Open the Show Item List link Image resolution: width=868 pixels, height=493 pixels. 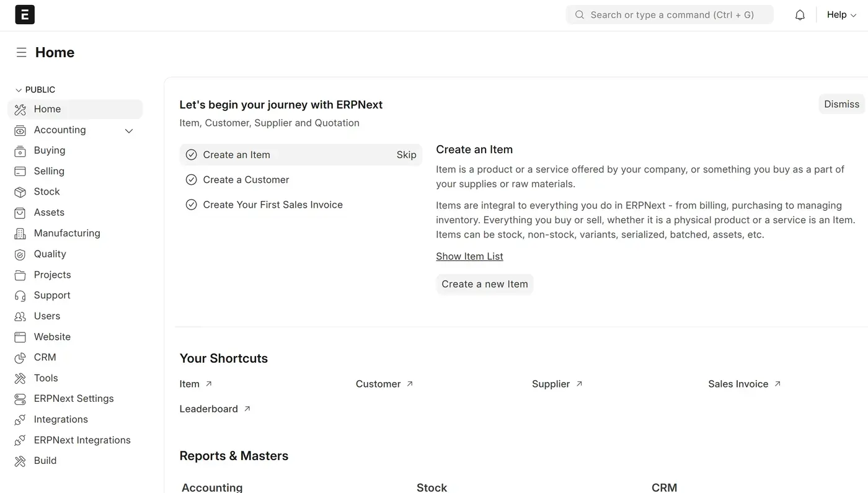pyautogui.click(x=469, y=257)
